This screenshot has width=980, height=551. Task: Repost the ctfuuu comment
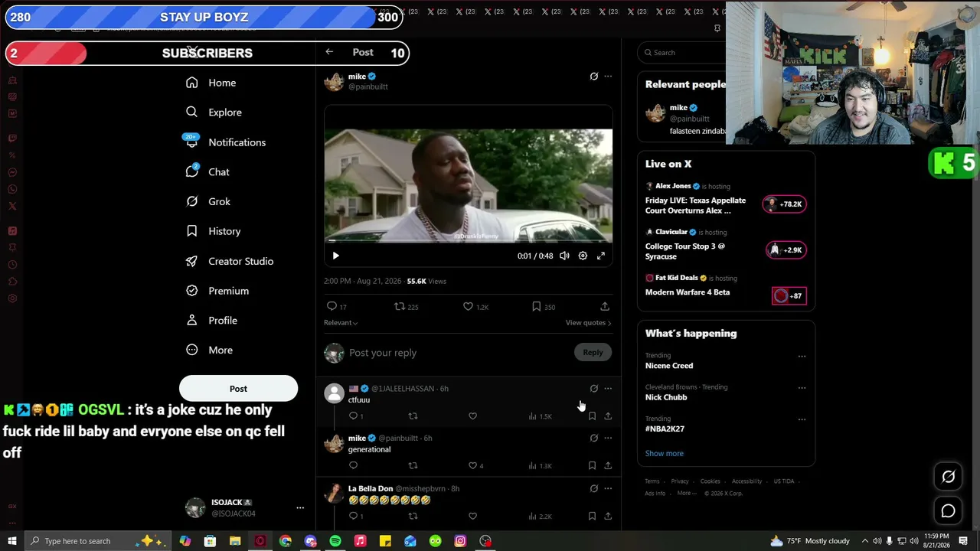tap(413, 416)
